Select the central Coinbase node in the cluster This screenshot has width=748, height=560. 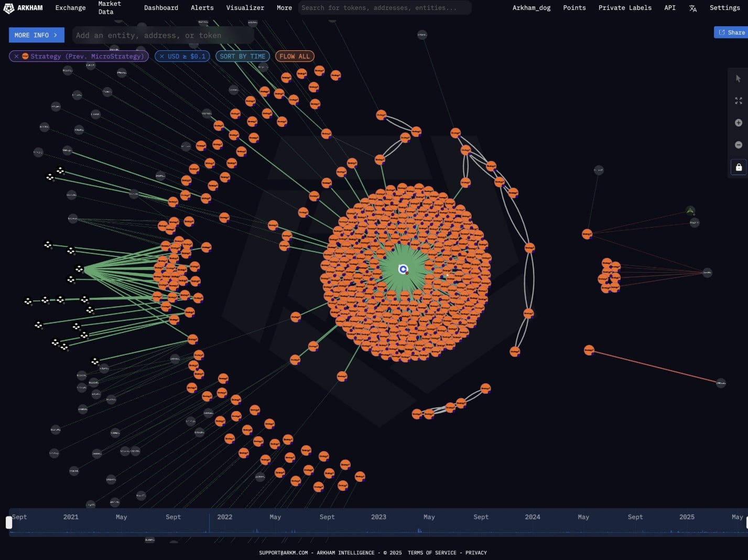pos(403,269)
